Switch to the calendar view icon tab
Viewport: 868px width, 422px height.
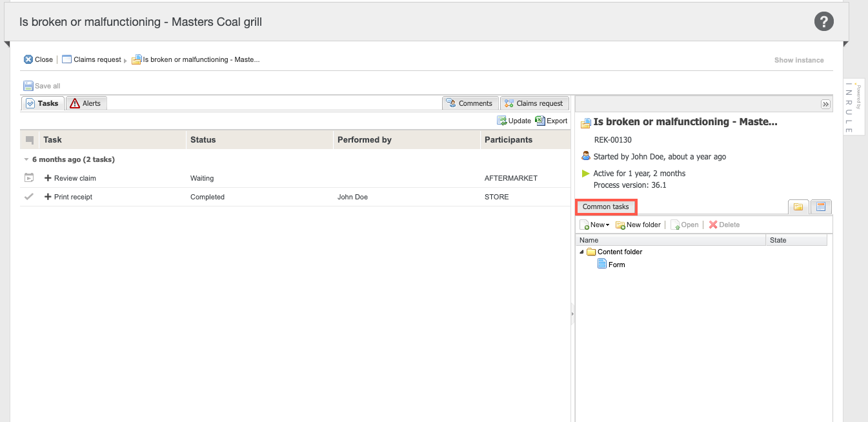[x=821, y=207]
